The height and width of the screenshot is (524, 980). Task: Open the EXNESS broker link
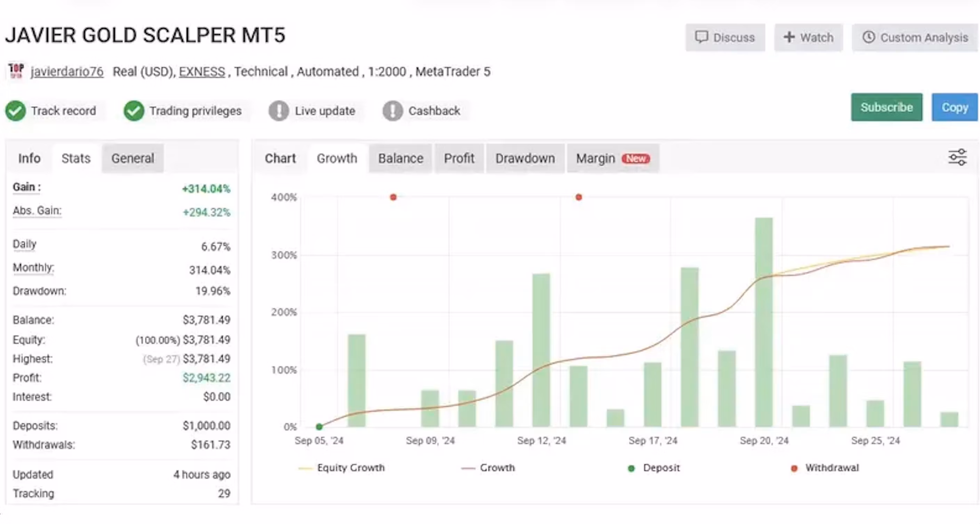point(202,72)
